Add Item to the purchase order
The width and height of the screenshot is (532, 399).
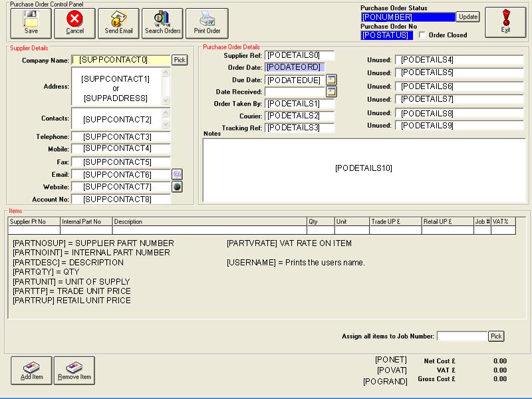[x=31, y=370]
